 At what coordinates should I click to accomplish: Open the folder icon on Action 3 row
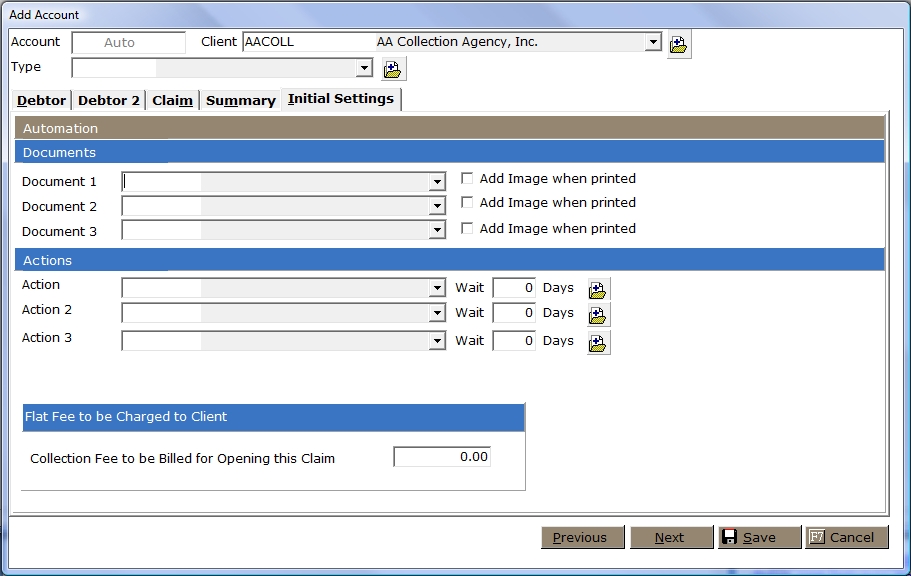(598, 343)
